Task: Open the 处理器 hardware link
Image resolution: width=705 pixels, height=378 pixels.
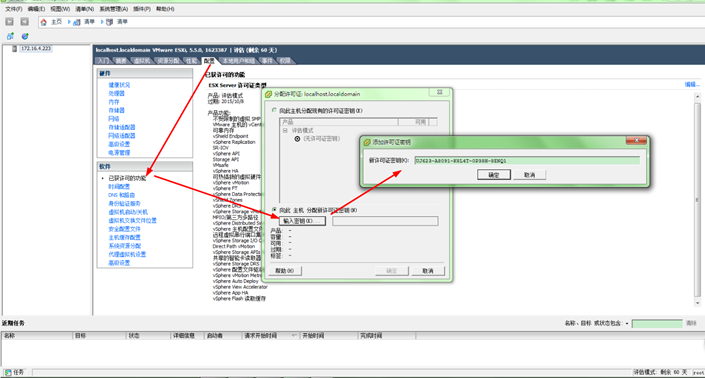Action: [116, 93]
